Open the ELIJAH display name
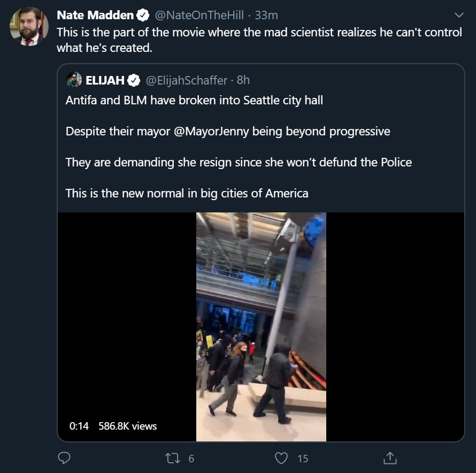 click(105, 80)
